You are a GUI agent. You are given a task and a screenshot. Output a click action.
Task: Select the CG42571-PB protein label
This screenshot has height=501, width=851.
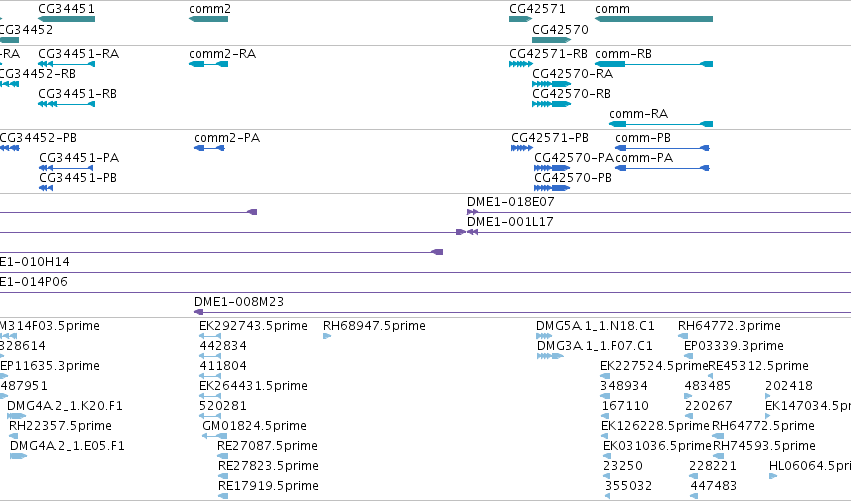point(550,138)
